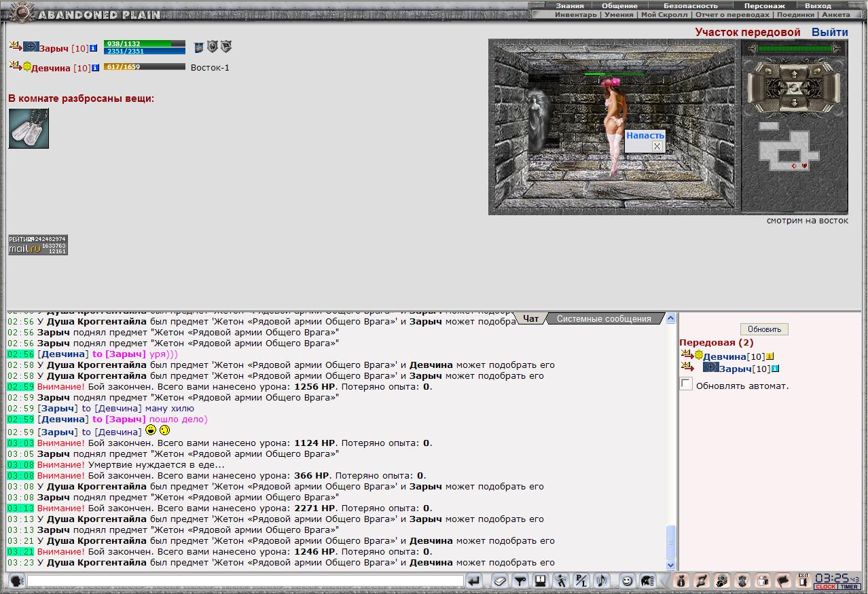Screen dimensions: 868x594
Task: Open the Персонаж menu
Action: point(764,5)
